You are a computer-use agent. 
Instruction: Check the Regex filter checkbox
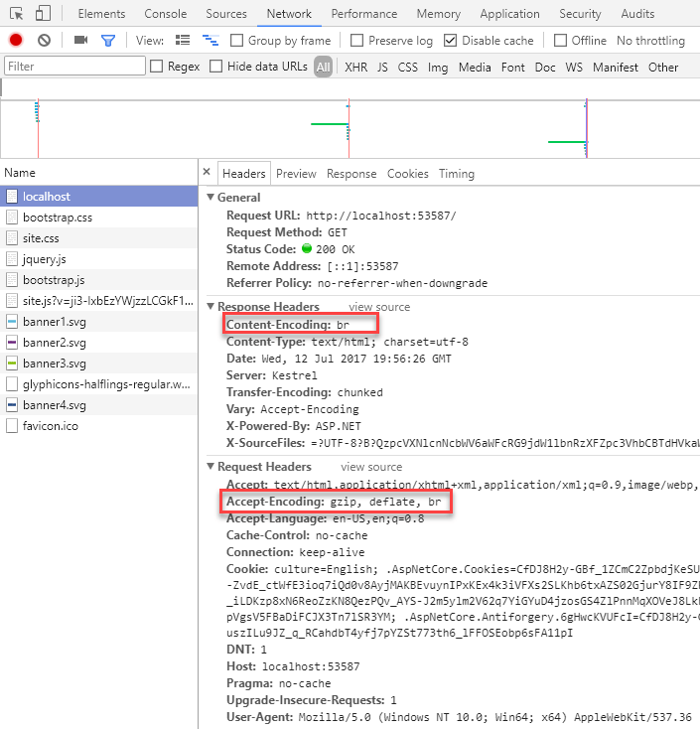(157, 67)
